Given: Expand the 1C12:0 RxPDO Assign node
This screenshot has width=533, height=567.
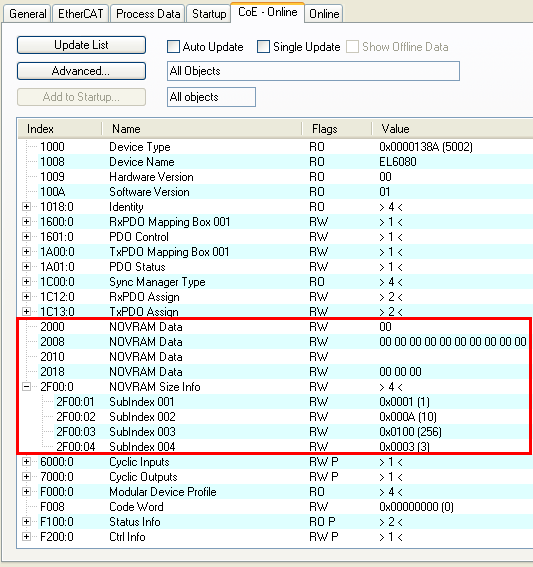Looking at the screenshot, I should pos(26,297).
